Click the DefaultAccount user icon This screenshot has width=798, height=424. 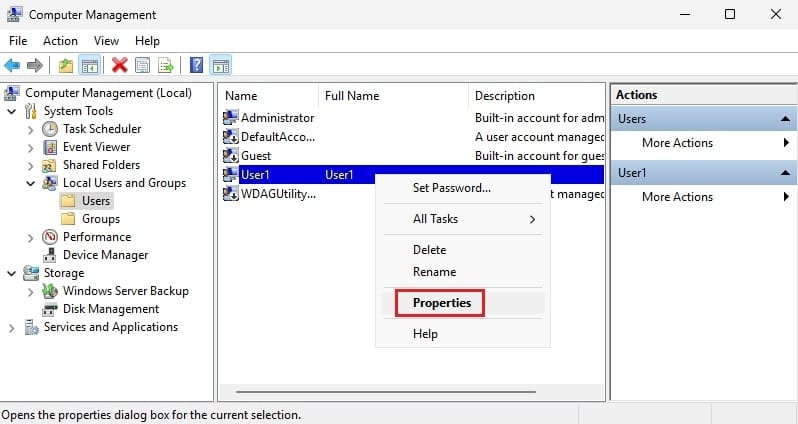[231, 137]
